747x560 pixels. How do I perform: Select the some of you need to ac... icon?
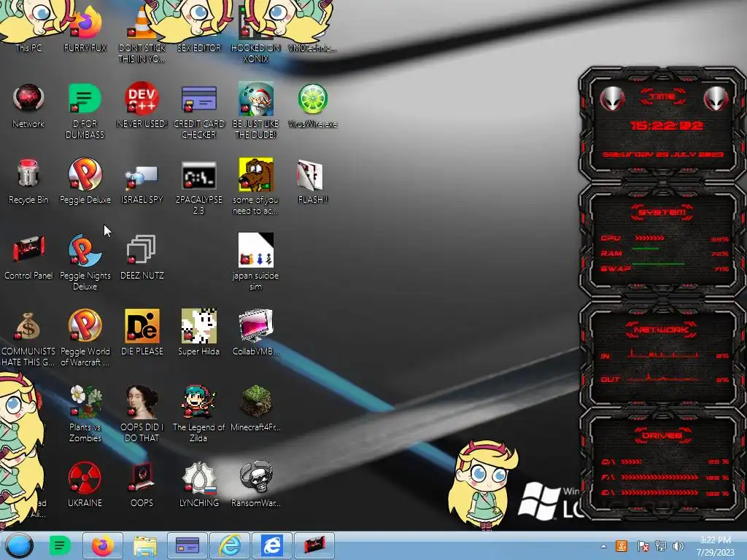[256, 187]
